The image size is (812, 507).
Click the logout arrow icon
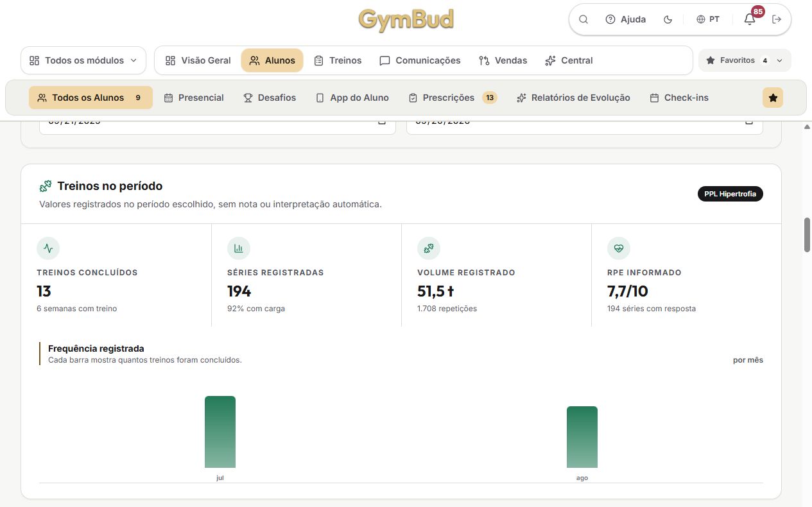(777, 19)
